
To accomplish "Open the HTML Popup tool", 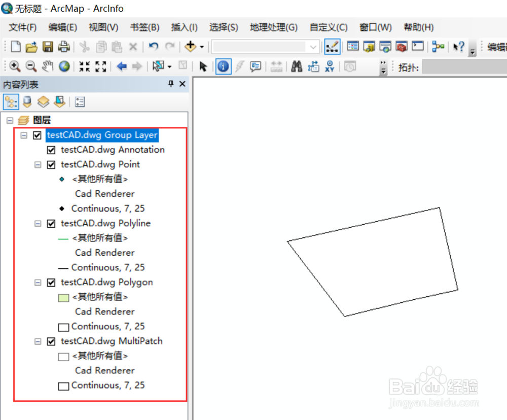I will pyautogui.click(x=256, y=66).
